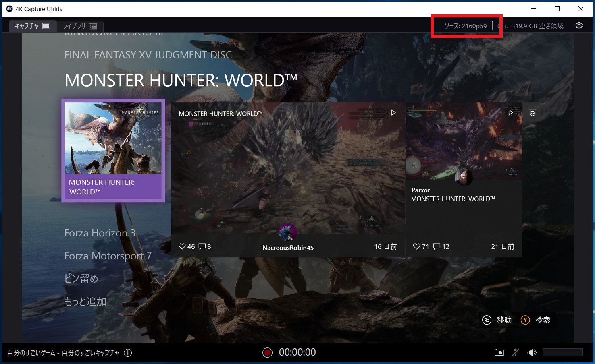Switch to the キャプチャ tab
595x364 pixels.
coord(33,26)
